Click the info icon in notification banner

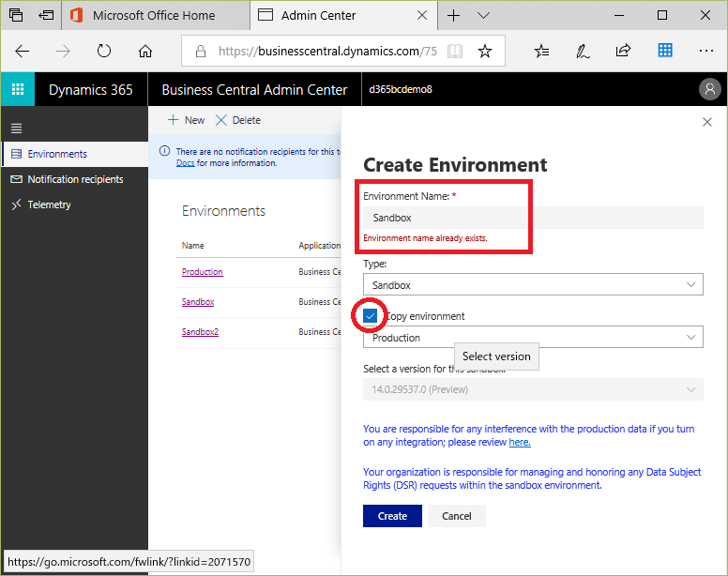[x=164, y=151]
